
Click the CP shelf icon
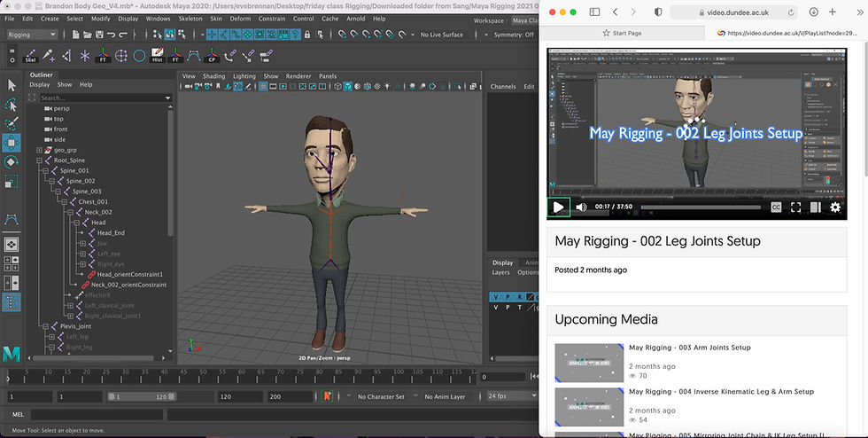[212, 56]
